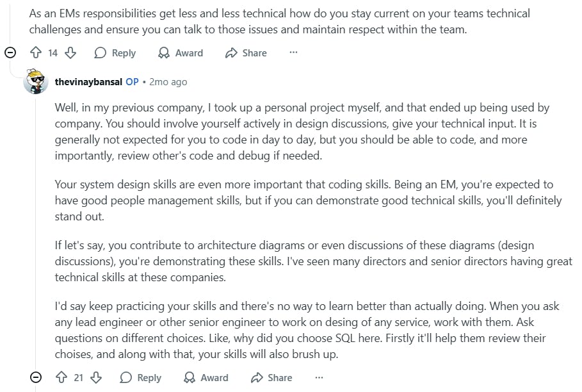Viewport: 582px width, 392px height.
Task: Collapse the top comment thread
Action: (x=10, y=53)
